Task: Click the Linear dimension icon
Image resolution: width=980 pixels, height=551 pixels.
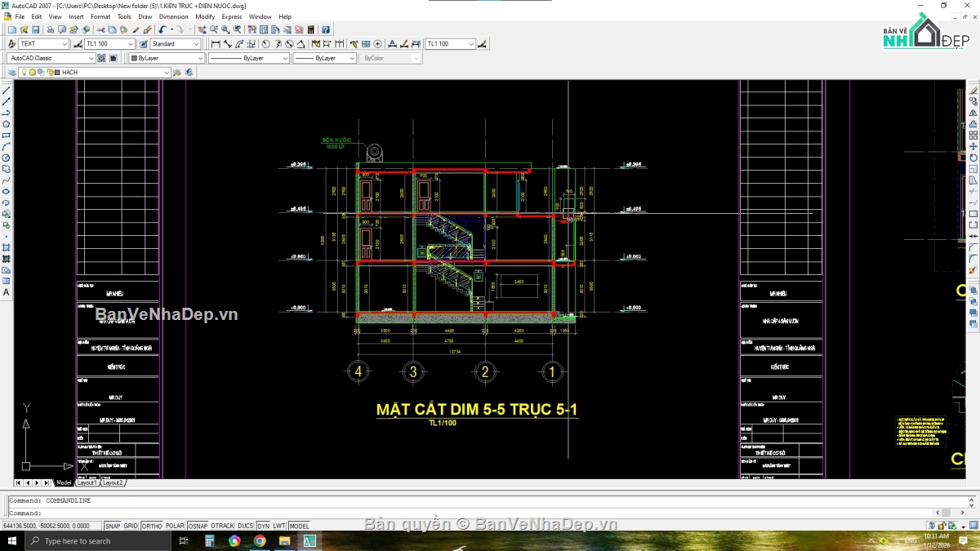Action: (x=216, y=44)
